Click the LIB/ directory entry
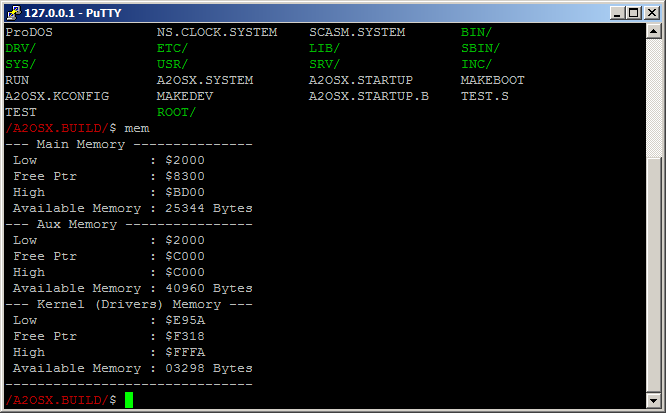Screen dimensions: 666x413 (325, 48)
